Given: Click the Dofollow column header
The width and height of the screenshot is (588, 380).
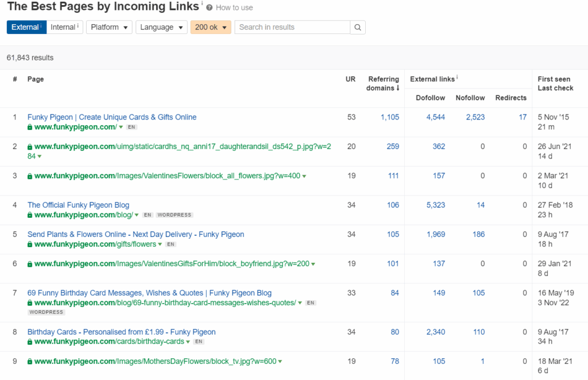Looking at the screenshot, I should click(x=431, y=98).
